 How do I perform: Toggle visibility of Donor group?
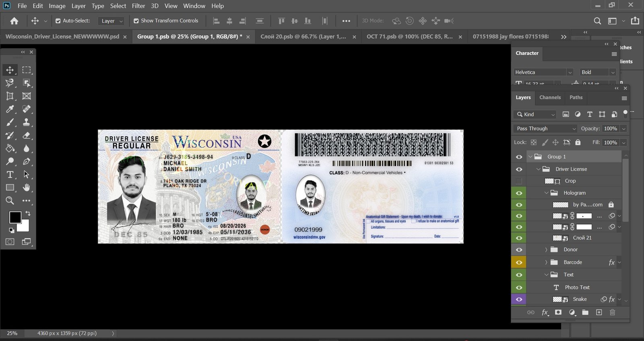[x=519, y=250]
